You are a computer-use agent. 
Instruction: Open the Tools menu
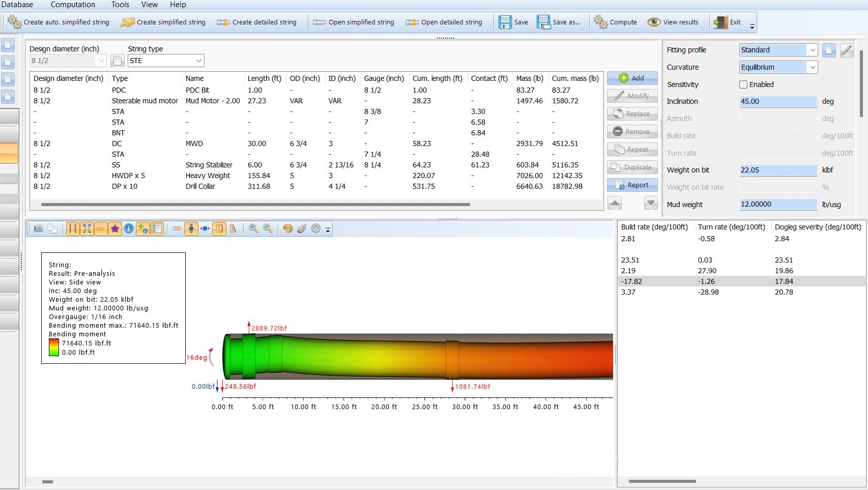click(x=120, y=5)
